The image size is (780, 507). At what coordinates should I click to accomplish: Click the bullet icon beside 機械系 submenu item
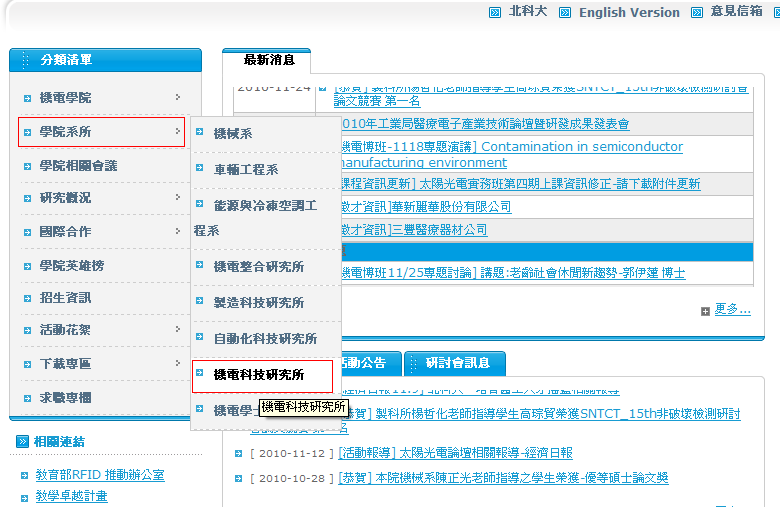[199, 131]
